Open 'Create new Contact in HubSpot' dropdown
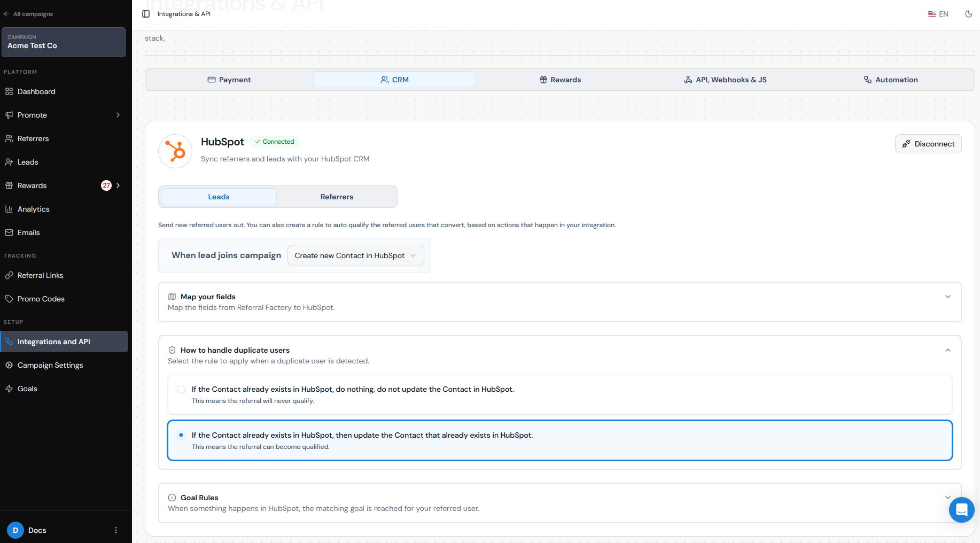Screen dimensions: 980x543 (x=356, y=255)
